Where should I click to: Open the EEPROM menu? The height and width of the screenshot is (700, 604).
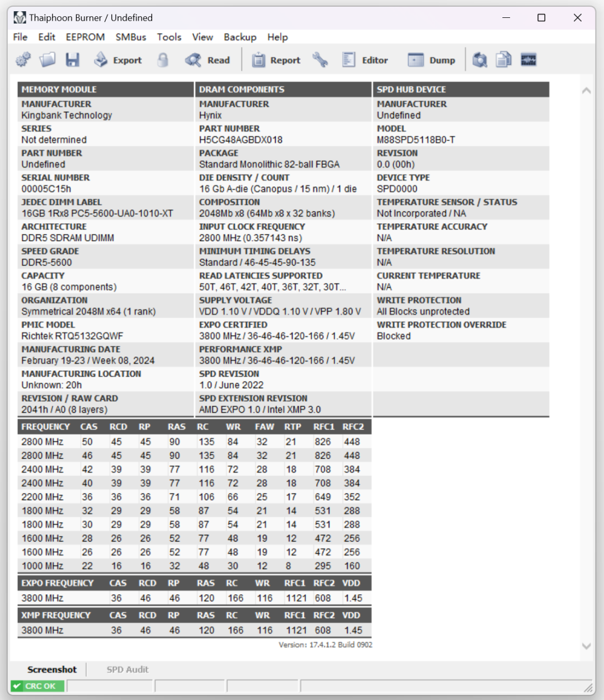point(85,37)
